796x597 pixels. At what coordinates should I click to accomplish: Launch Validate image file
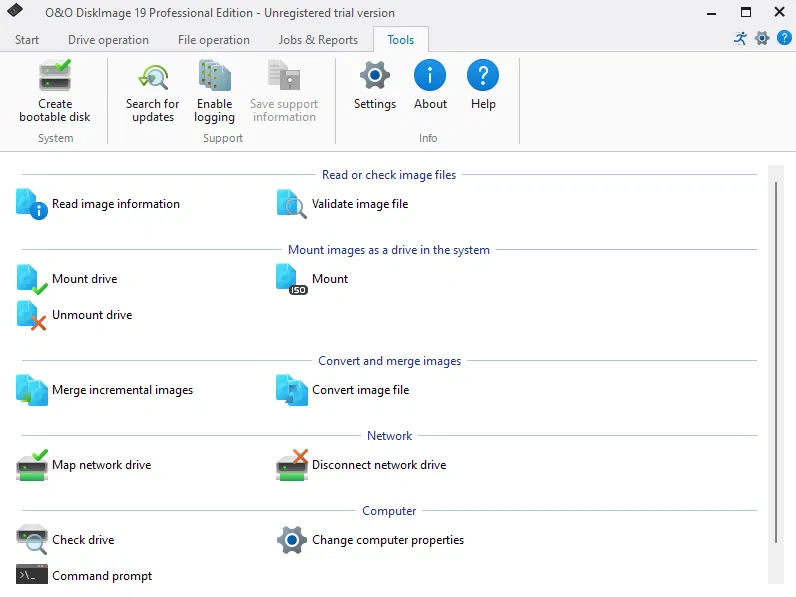[x=359, y=204]
